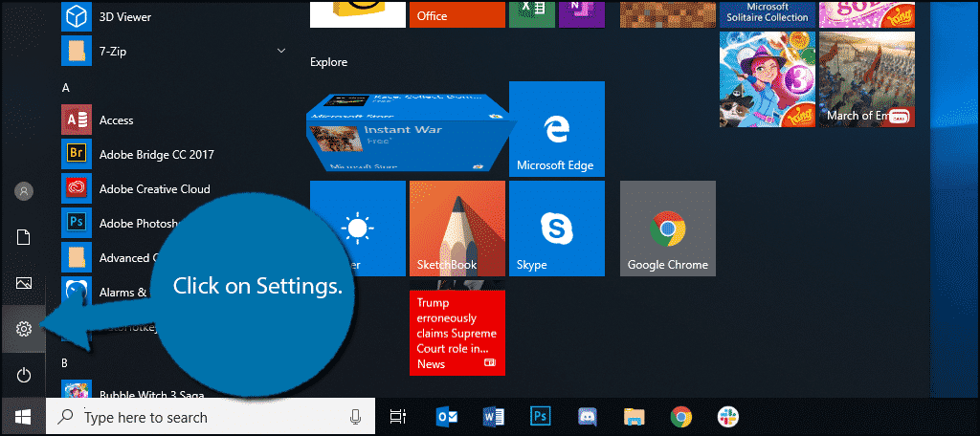Screen dimensions: 980x436
Task: Click the Adobe Creative Cloud label
Action: [x=154, y=188]
